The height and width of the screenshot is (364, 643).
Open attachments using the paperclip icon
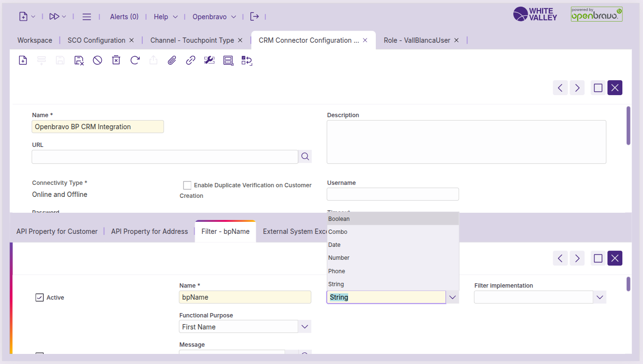pyautogui.click(x=172, y=60)
